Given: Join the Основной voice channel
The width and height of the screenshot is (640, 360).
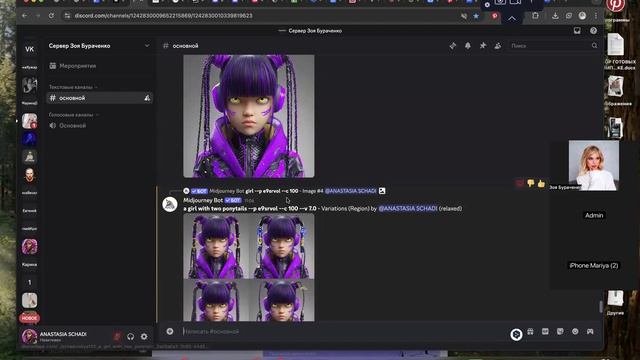Looking at the screenshot, I should [99, 126].
